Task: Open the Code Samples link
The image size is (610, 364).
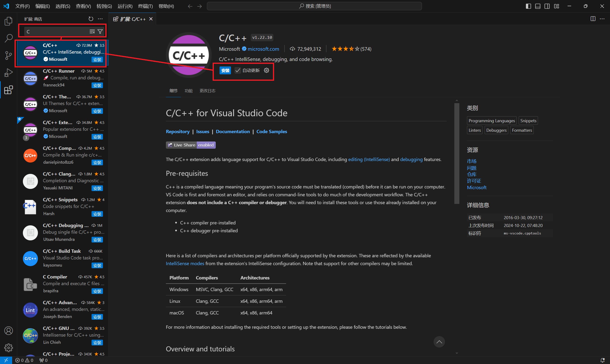Action: click(272, 131)
